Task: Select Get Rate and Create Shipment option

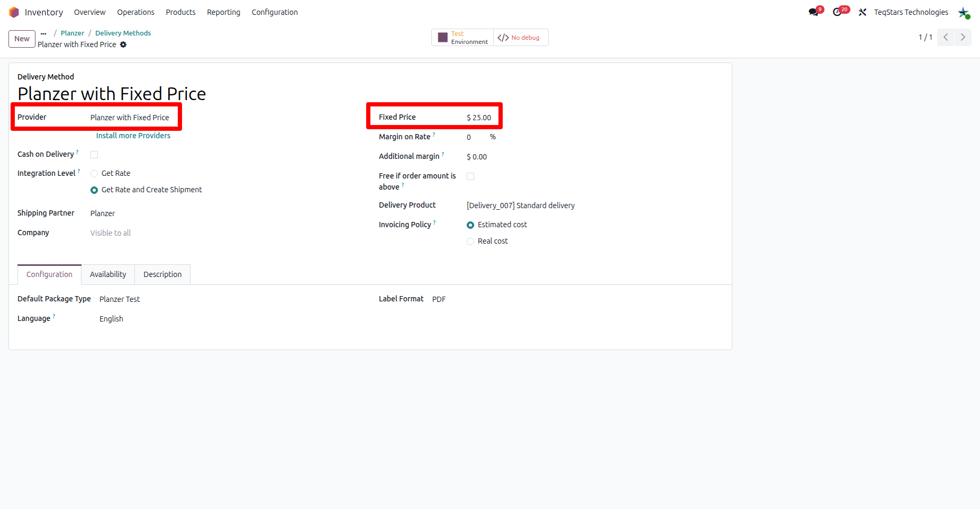Action: tap(94, 190)
